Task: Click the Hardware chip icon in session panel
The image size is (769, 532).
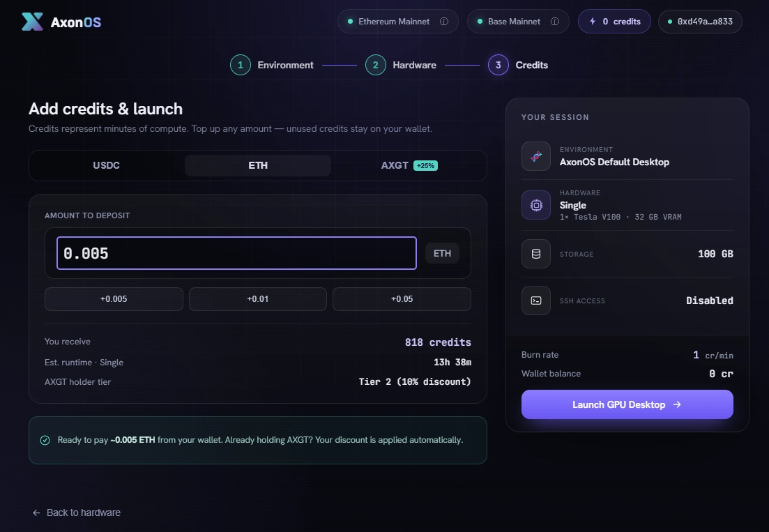Action: coord(536,205)
